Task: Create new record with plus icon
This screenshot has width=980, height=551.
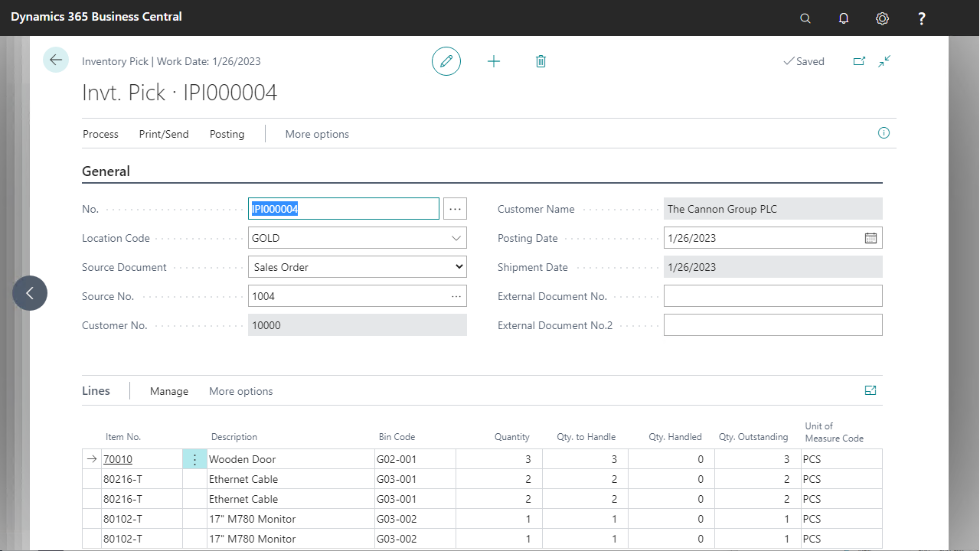Action: (x=494, y=61)
